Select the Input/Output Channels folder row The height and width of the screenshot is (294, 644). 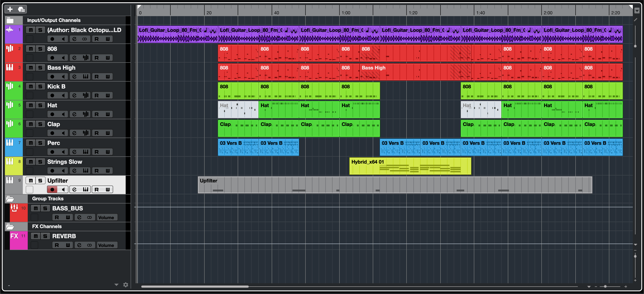pos(53,20)
